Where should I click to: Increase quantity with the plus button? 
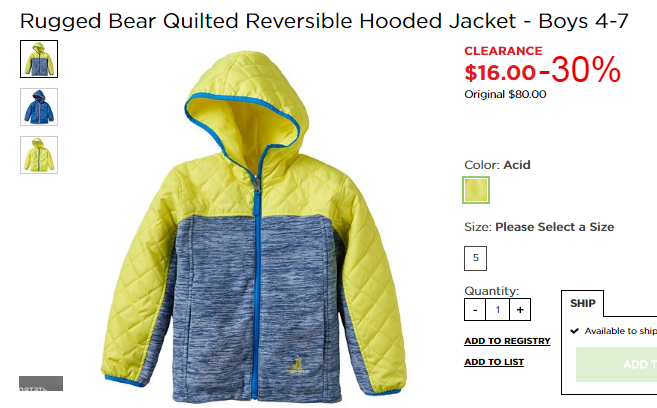pos(520,310)
